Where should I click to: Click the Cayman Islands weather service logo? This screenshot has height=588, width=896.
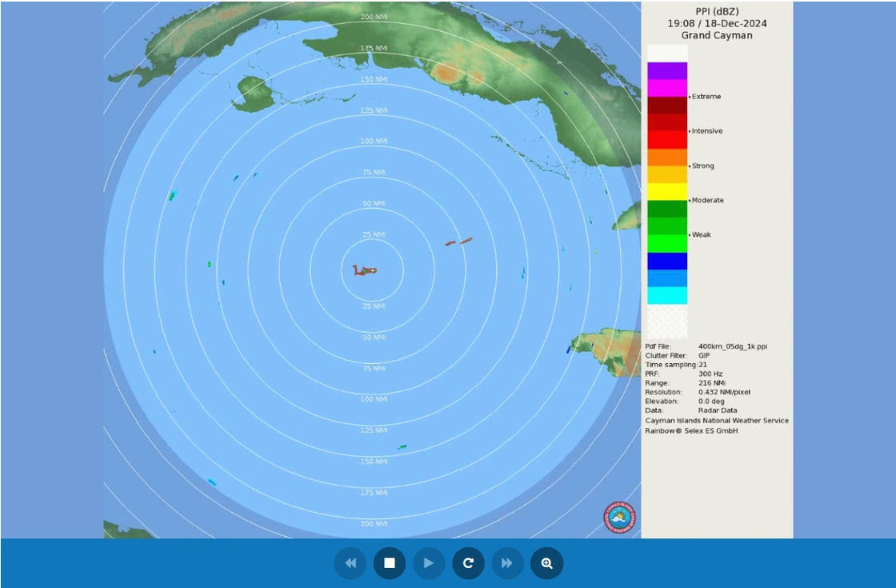[618, 518]
